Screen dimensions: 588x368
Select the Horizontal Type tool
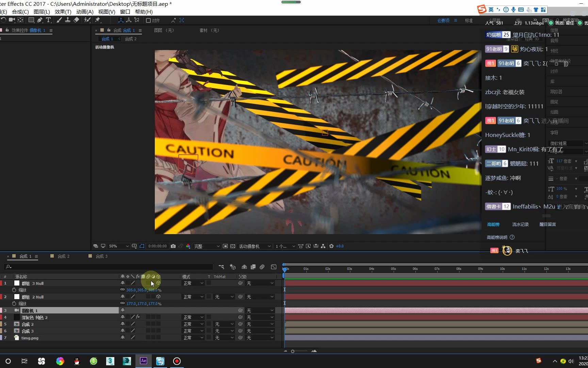click(x=48, y=20)
